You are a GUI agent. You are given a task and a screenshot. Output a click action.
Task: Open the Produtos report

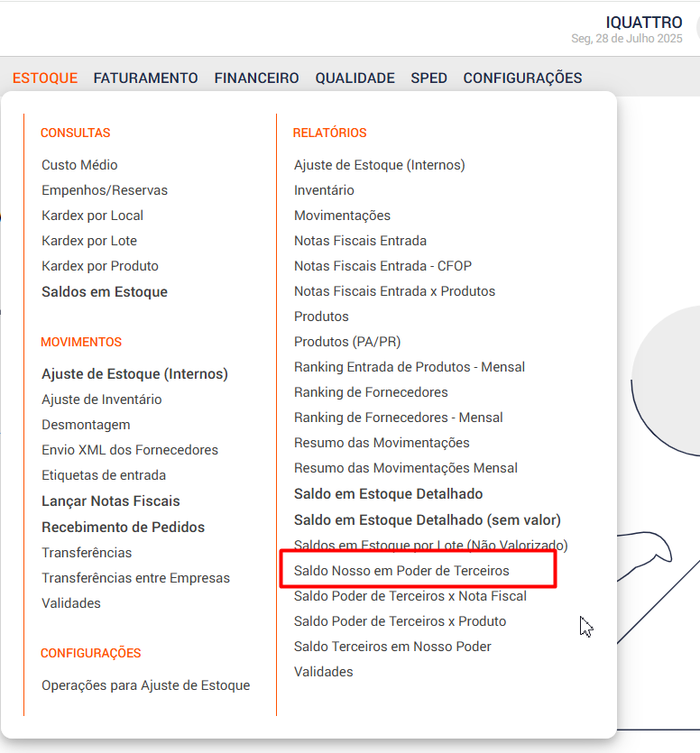coord(321,317)
